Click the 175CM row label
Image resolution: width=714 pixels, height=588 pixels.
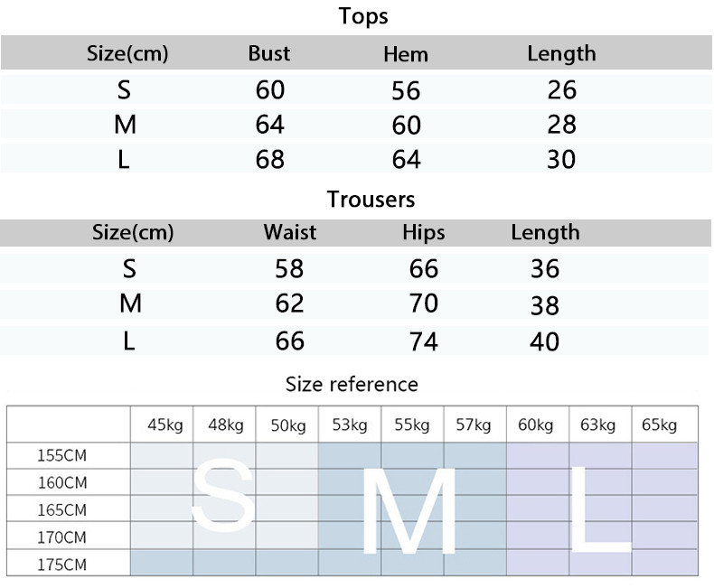62,565
